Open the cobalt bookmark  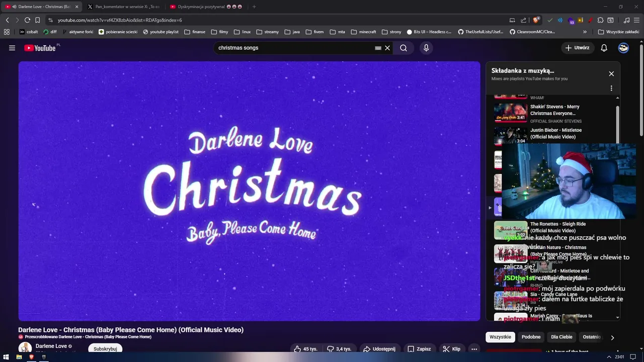click(29, 32)
